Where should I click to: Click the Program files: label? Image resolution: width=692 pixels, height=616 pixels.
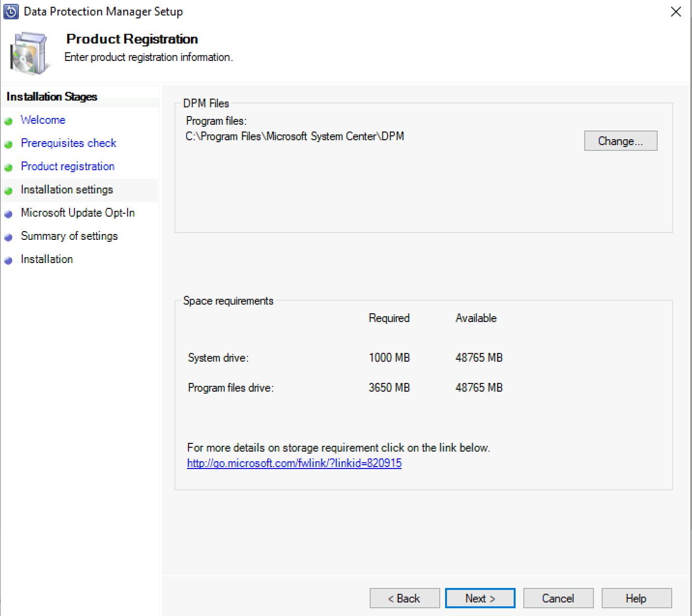click(216, 121)
